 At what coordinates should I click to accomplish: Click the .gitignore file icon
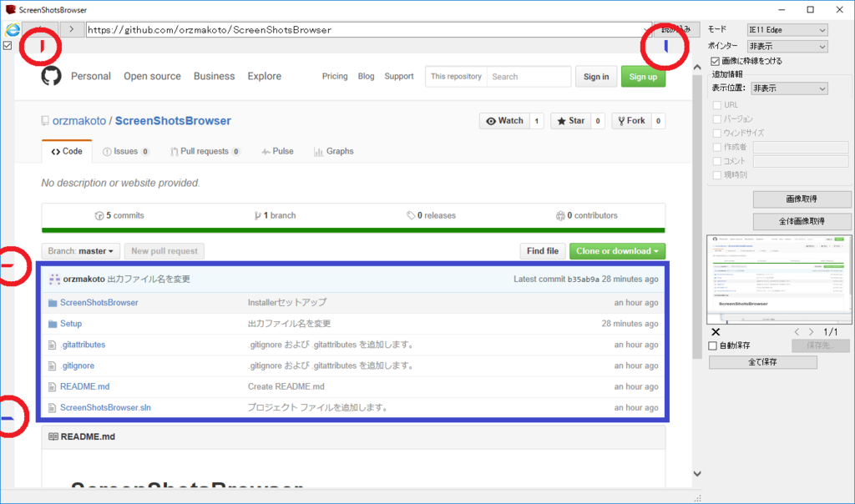(53, 366)
